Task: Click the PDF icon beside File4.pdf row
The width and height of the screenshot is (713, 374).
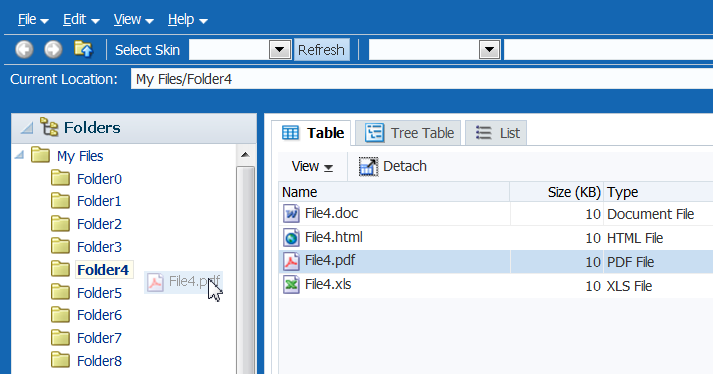Action: tap(291, 261)
